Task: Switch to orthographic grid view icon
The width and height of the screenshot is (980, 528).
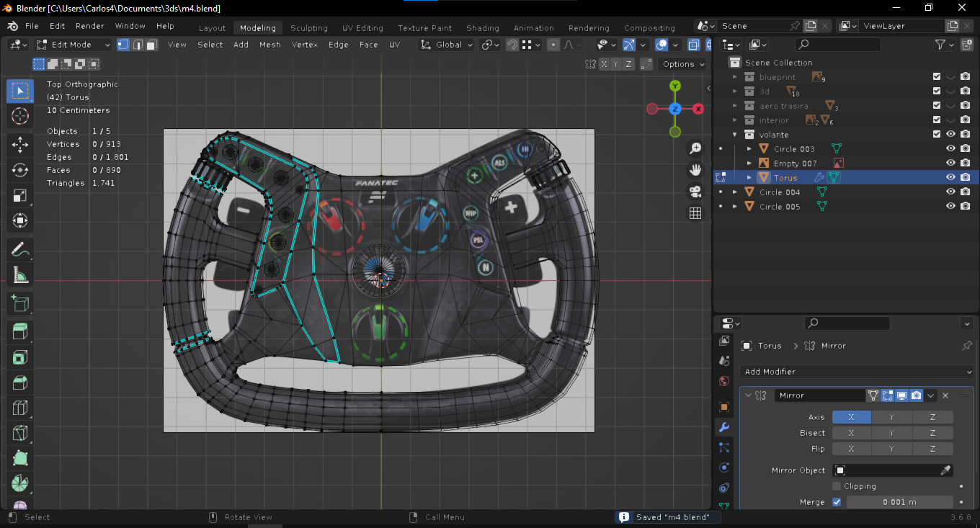Action: (695, 213)
